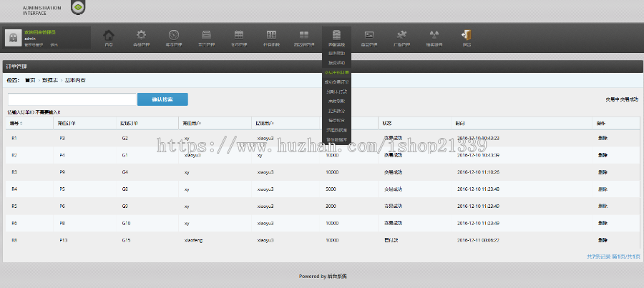Click the image picture icon in navbar
644x288 pixels.
(369, 37)
